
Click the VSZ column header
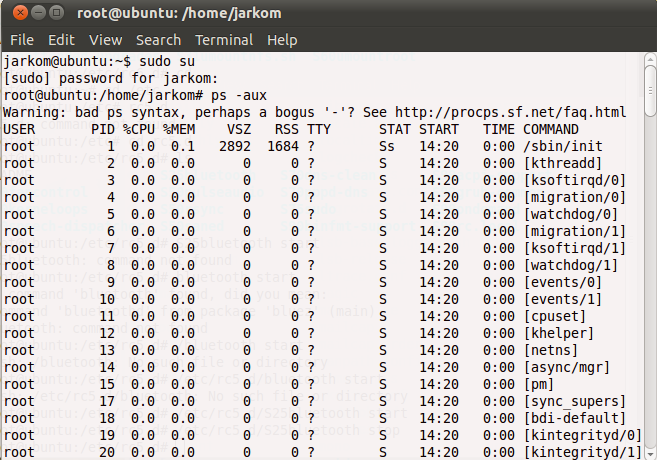pyautogui.click(x=239, y=129)
